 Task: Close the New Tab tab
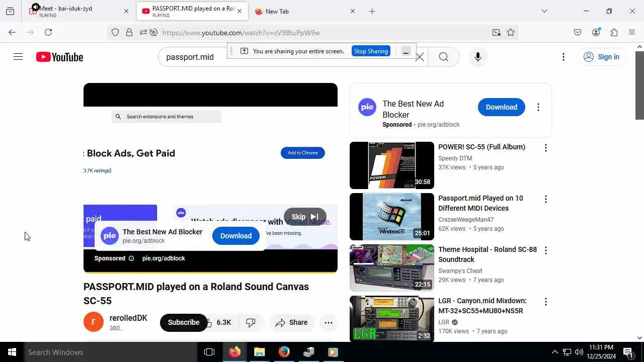(352, 11)
